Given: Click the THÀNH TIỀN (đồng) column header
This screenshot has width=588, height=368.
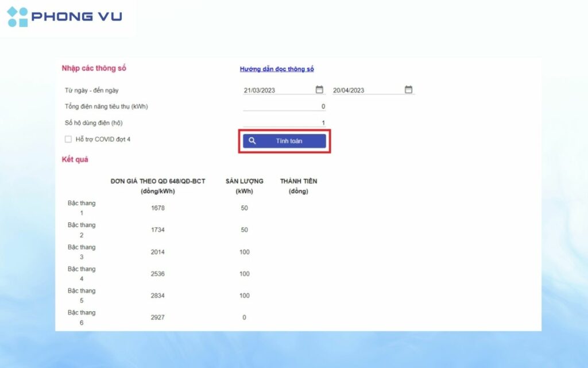Looking at the screenshot, I should 298,186.
